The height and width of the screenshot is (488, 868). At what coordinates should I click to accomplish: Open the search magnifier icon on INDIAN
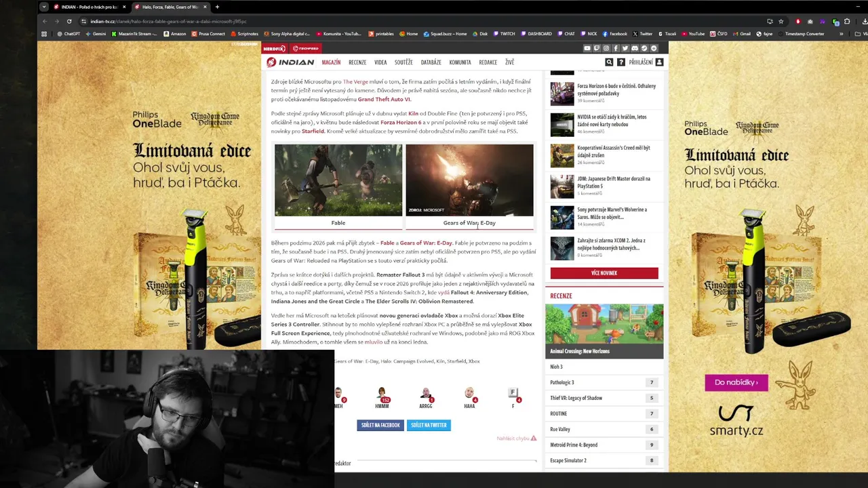(609, 62)
